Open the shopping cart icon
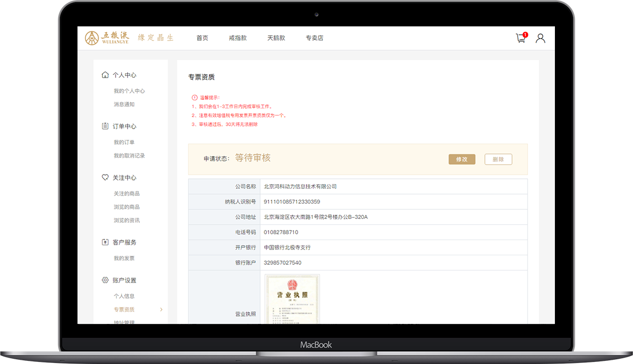Screen dimensions: 633x364 pos(521,39)
